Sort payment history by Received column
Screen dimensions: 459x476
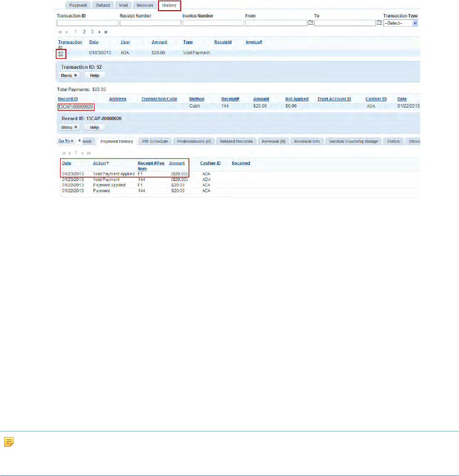click(241, 163)
